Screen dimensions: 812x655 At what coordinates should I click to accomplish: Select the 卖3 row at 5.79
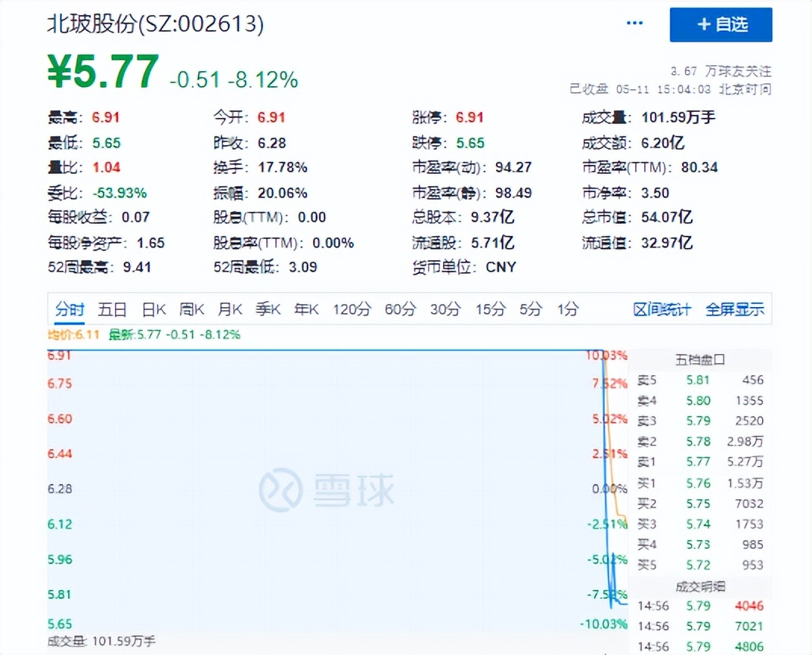[699, 421]
